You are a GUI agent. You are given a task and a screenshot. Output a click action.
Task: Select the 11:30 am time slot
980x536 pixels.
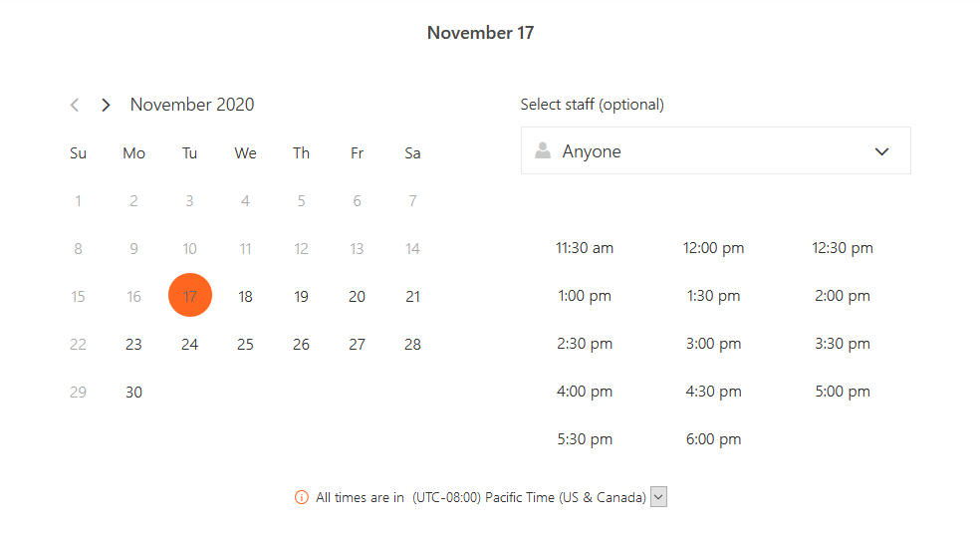tap(585, 248)
